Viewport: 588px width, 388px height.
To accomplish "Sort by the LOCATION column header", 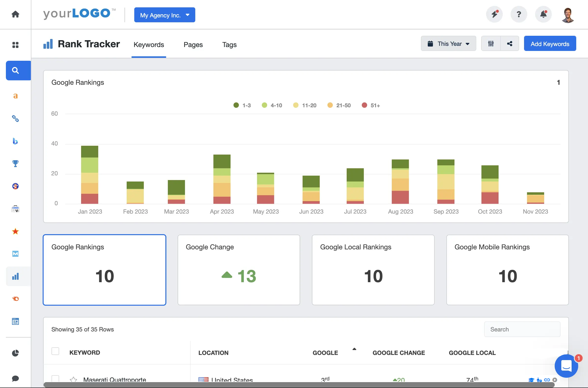I will (x=213, y=353).
